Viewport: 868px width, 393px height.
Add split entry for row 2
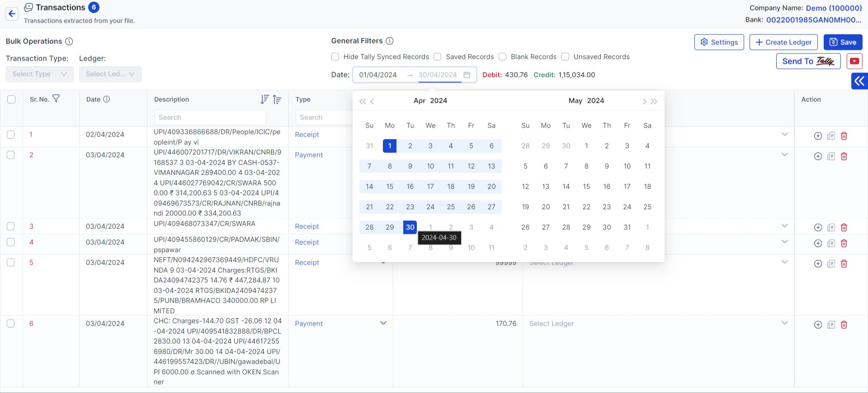[x=818, y=156]
